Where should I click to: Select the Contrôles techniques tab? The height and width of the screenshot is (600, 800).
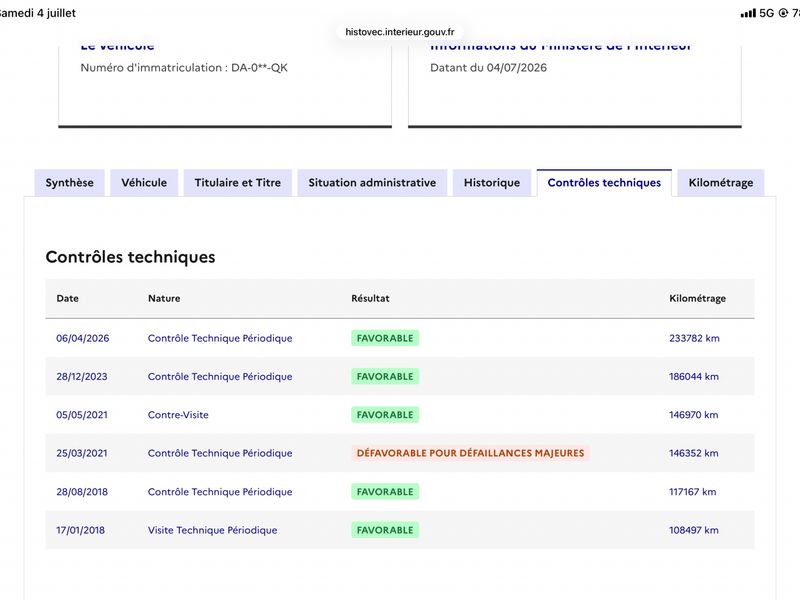pos(604,183)
